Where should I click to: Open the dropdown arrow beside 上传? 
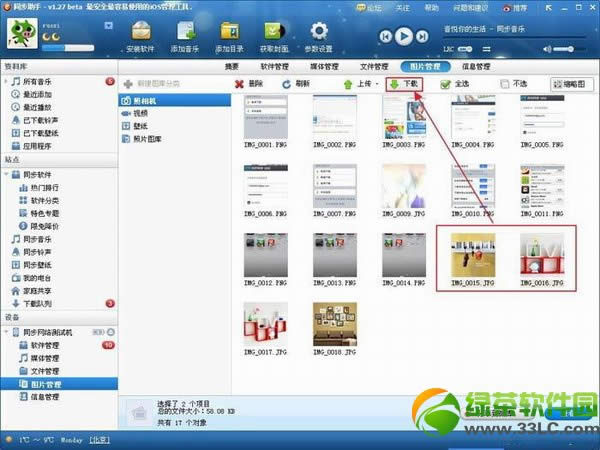point(377,84)
